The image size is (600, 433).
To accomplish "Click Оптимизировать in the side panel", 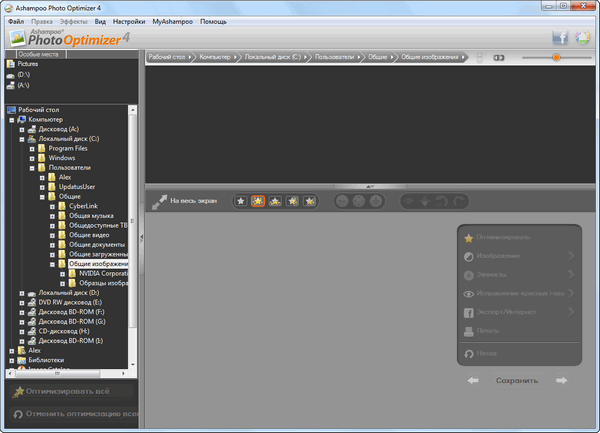I will 503,238.
